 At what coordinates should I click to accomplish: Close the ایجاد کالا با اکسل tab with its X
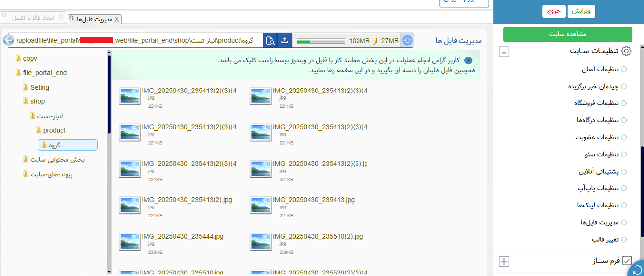tap(61, 17)
